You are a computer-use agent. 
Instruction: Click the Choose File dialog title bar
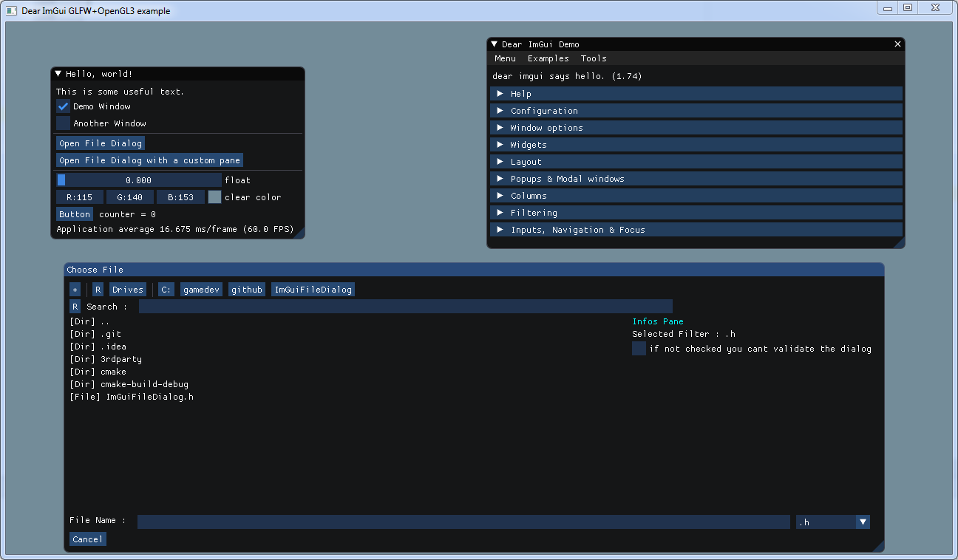click(474, 270)
